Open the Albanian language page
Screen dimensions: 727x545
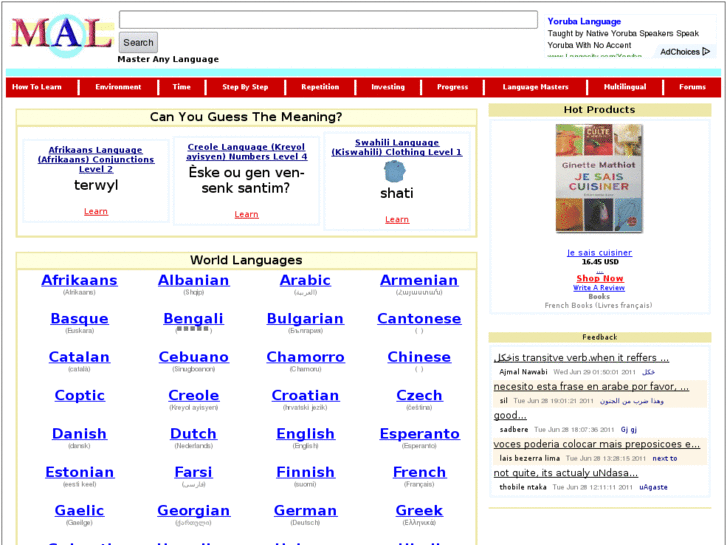point(193,280)
